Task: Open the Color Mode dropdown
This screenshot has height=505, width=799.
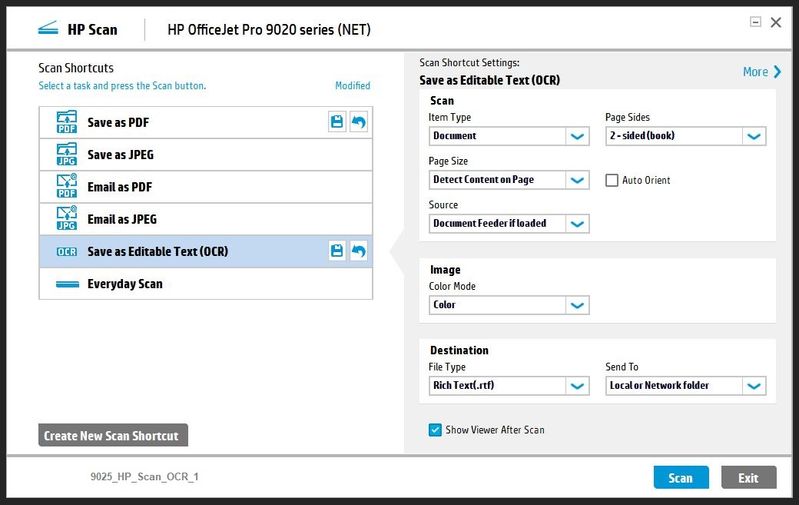Action: pos(577,305)
